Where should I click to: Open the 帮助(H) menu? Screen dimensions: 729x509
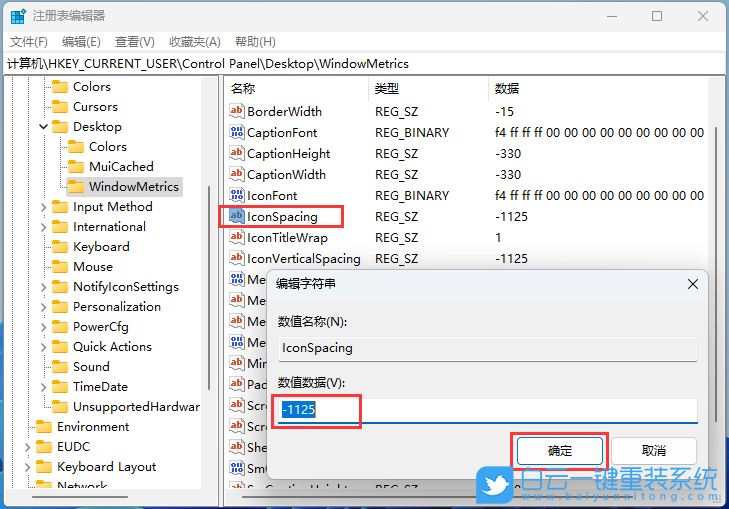(255, 42)
